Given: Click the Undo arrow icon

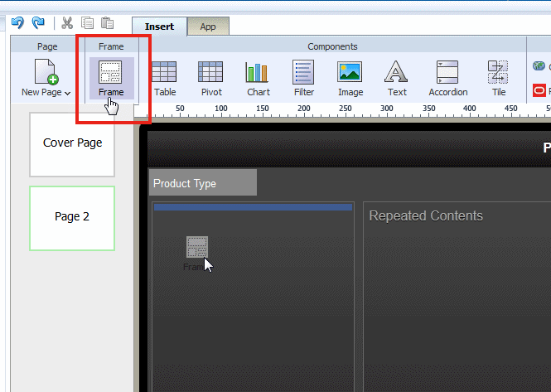Looking at the screenshot, I should (17, 23).
